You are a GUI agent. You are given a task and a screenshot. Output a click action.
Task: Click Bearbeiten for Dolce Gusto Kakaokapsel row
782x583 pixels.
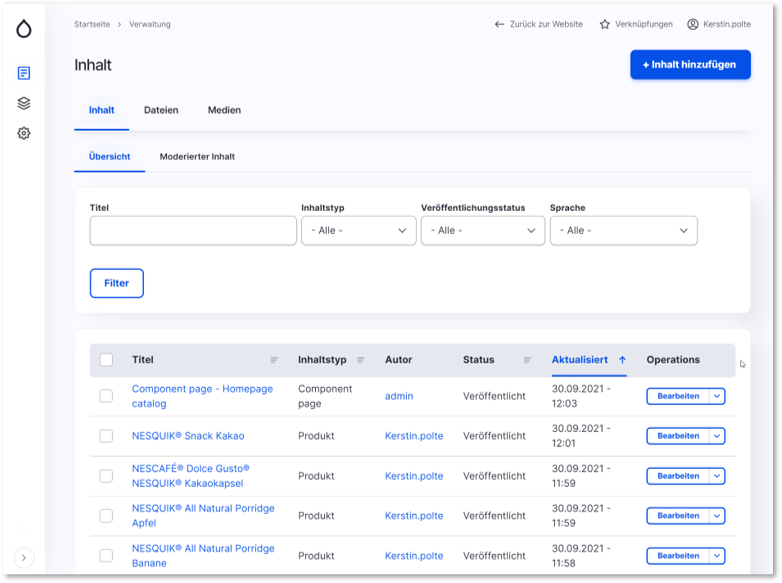click(x=678, y=476)
